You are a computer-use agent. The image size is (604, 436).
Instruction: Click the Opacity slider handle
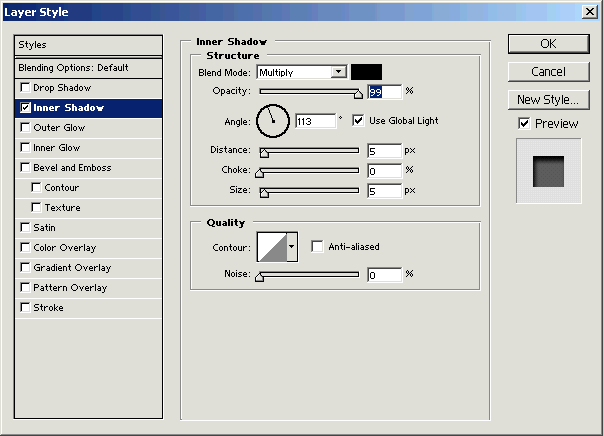click(x=358, y=94)
